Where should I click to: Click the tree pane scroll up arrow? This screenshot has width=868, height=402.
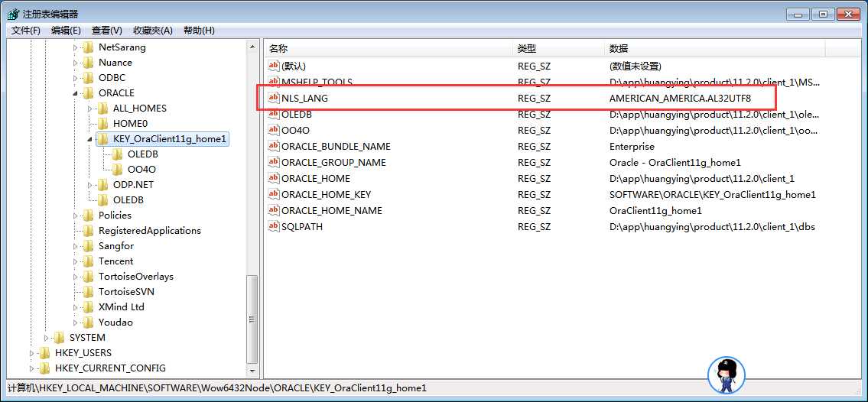coord(252,47)
